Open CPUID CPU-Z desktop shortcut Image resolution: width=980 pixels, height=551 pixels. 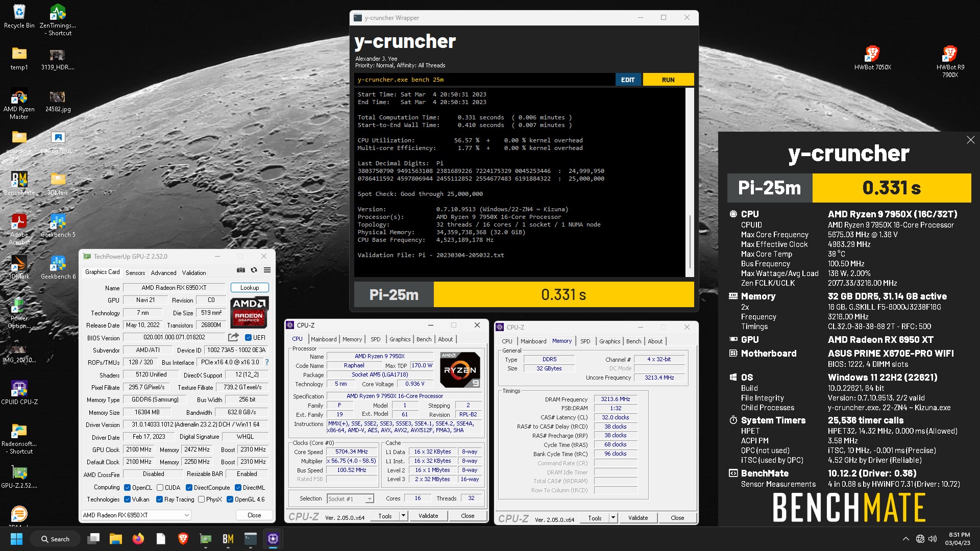coord(19,392)
